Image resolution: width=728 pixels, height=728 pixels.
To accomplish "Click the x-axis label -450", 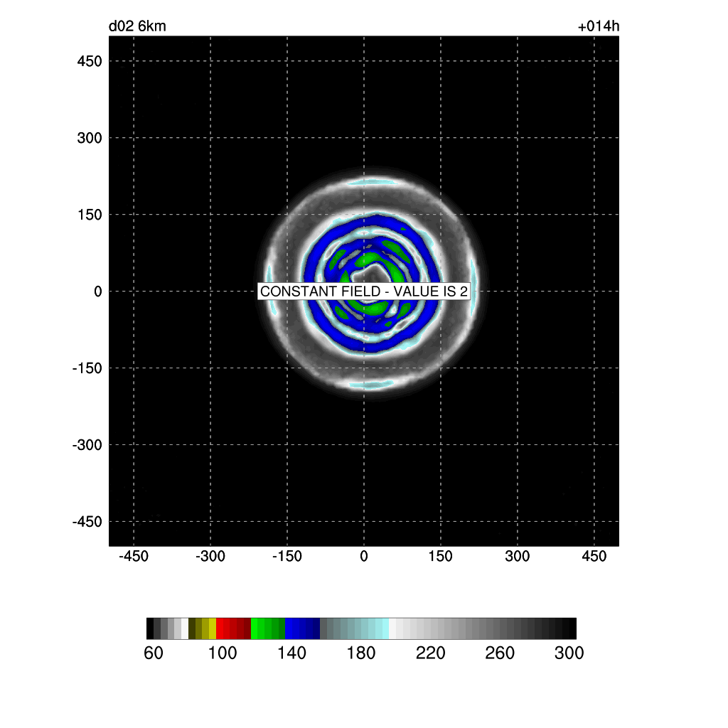I will tap(134, 556).
